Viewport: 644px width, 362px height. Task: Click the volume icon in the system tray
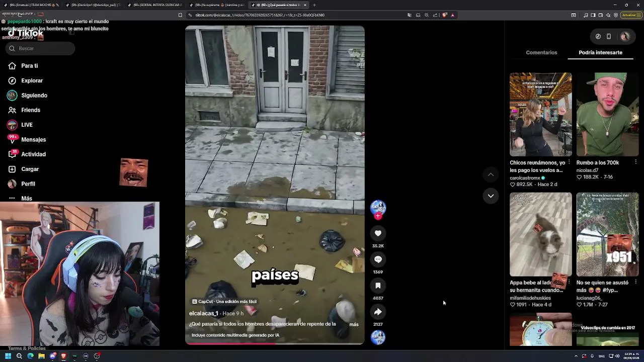[x=617, y=356]
